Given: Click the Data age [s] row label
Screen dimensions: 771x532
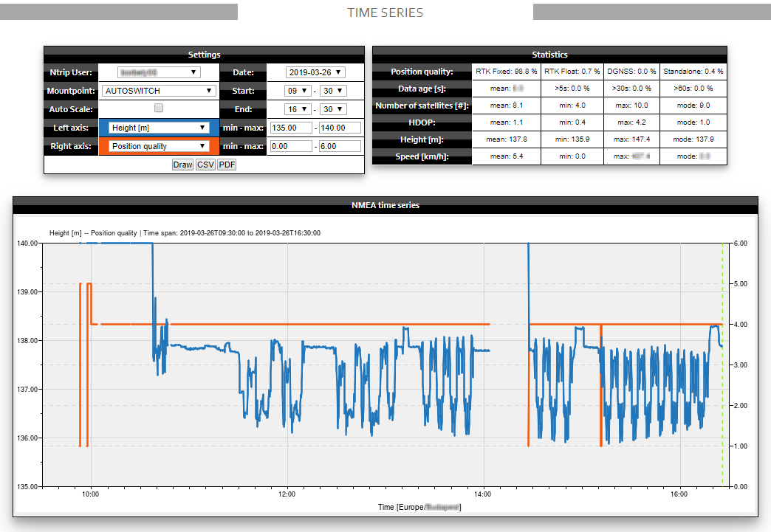Looking at the screenshot, I should pos(422,89).
